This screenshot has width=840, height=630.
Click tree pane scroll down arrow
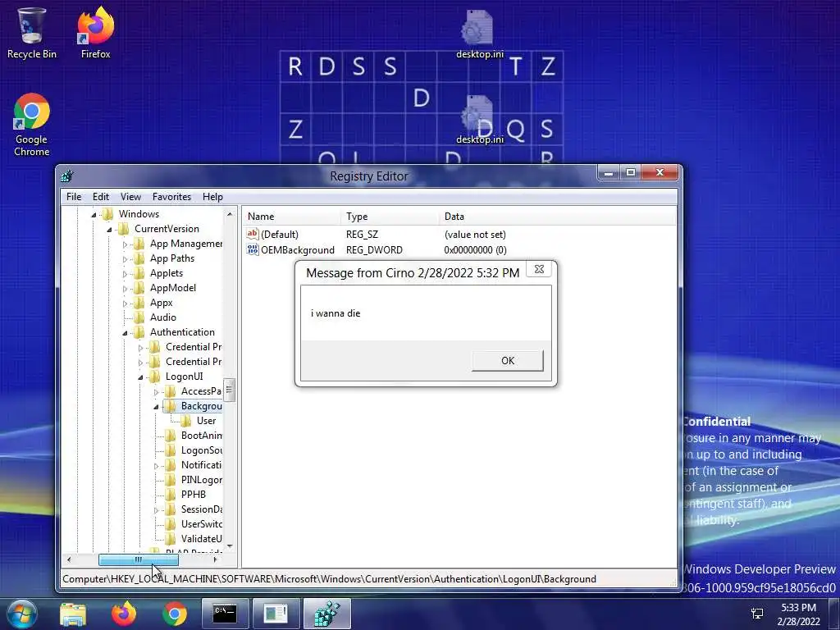point(230,546)
